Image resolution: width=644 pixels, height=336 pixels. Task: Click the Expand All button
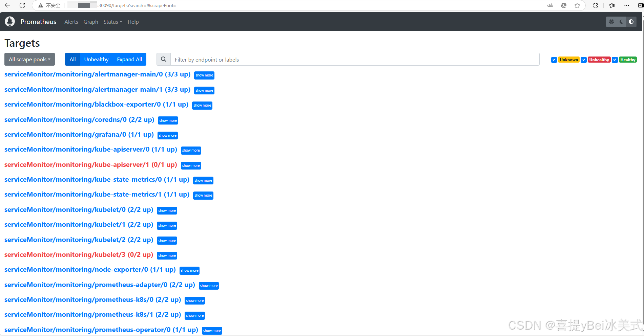[129, 59]
